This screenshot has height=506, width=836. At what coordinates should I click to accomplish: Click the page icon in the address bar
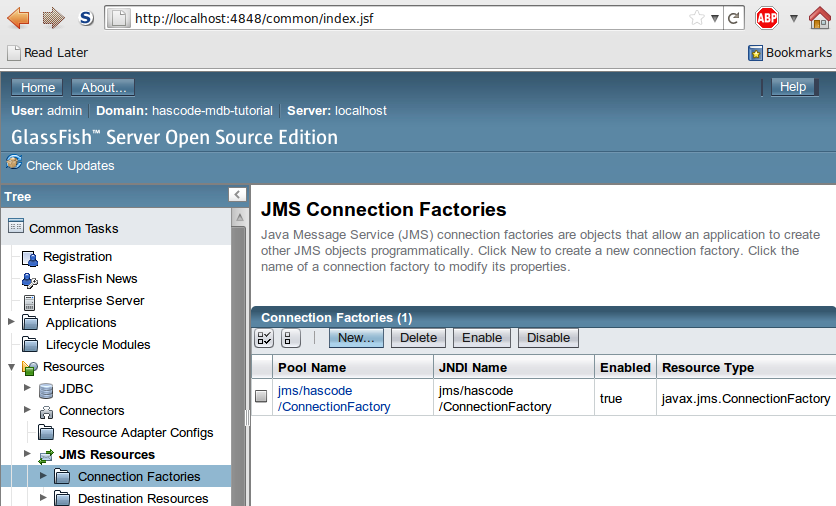(x=118, y=19)
